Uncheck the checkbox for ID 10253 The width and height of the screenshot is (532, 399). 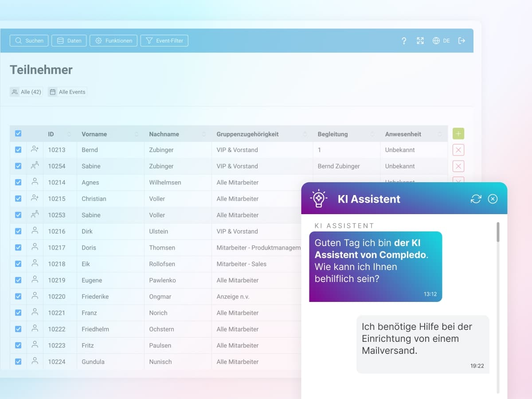[18, 215]
